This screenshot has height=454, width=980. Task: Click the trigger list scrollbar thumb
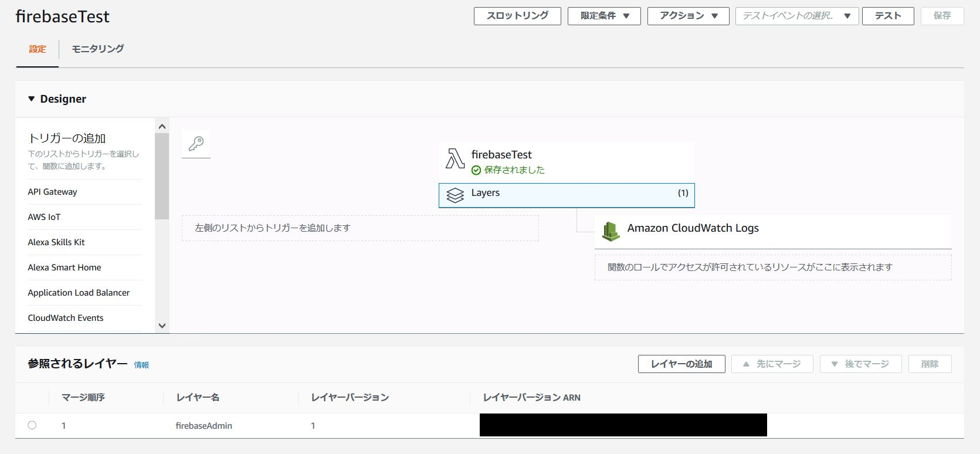point(162,176)
